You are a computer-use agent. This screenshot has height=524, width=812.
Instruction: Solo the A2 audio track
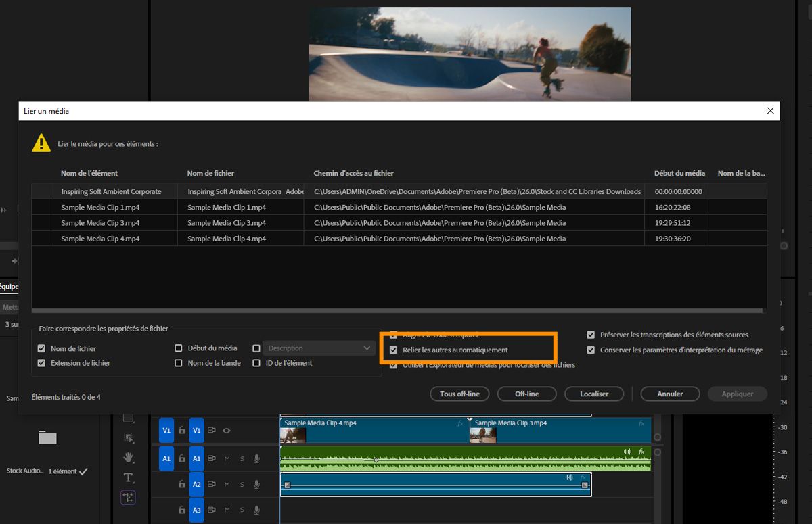click(x=242, y=484)
